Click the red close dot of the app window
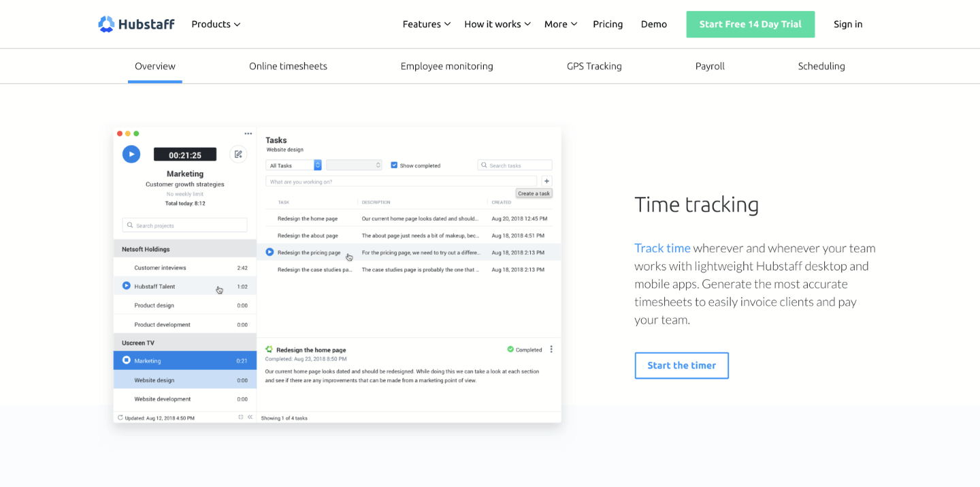Screen dimensions: 980x487 (120, 133)
